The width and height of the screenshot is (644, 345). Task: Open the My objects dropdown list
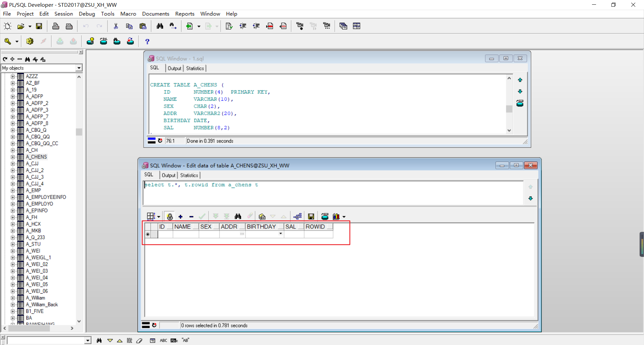(78, 68)
